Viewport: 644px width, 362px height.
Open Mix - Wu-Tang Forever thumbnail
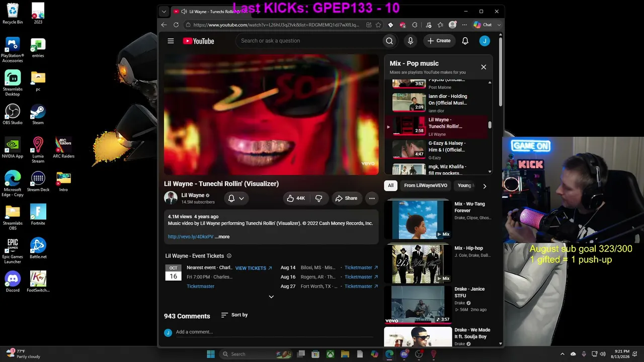pyautogui.click(x=418, y=220)
